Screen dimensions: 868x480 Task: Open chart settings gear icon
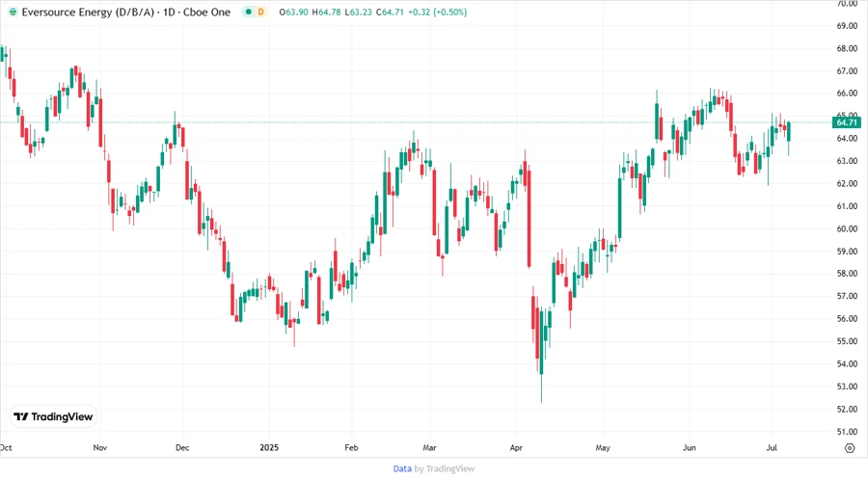pyautogui.click(x=850, y=448)
